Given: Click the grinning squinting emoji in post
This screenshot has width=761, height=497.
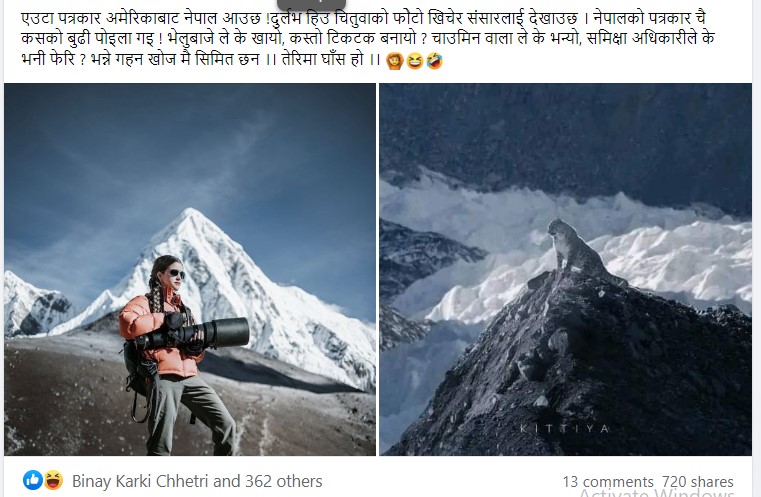Looking at the screenshot, I should pyautogui.click(x=414, y=61).
